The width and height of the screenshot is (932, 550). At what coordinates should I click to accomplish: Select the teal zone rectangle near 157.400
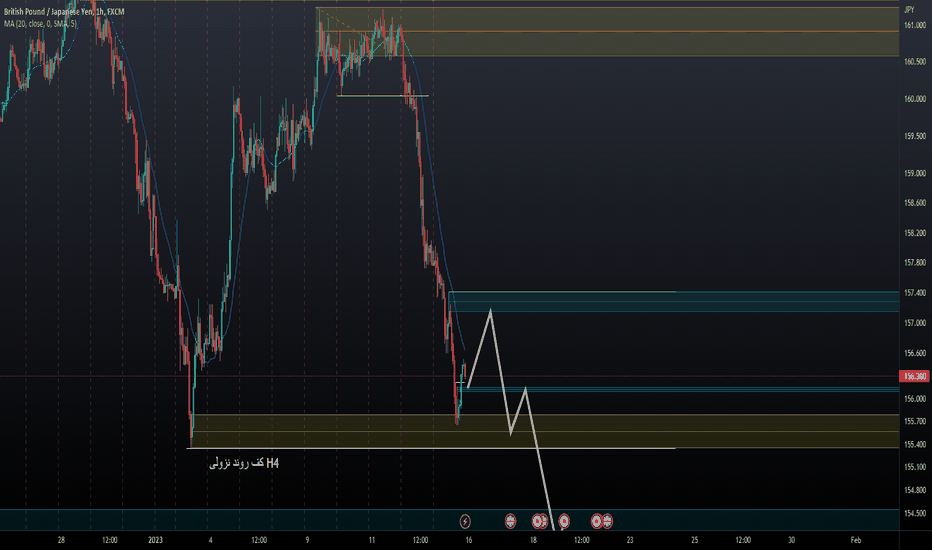[x=674, y=301]
